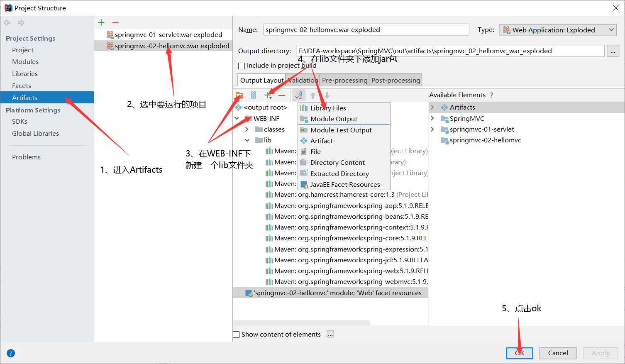This screenshot has width=625, height=364.
Task: Click the Output directory input field
Action: (x=450, y=51)
